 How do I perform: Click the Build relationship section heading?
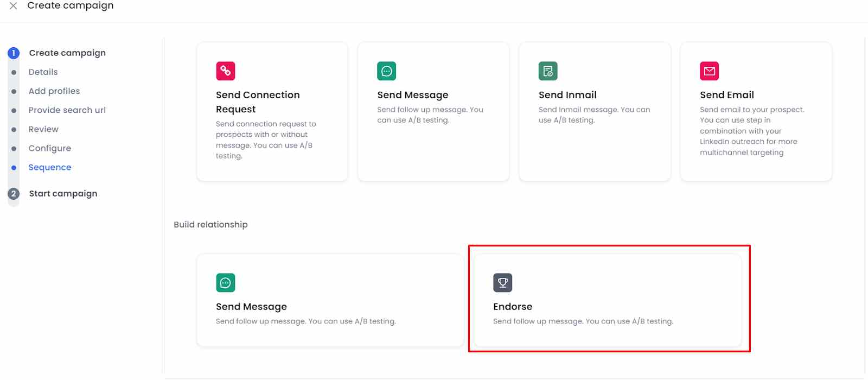[210, 225]
